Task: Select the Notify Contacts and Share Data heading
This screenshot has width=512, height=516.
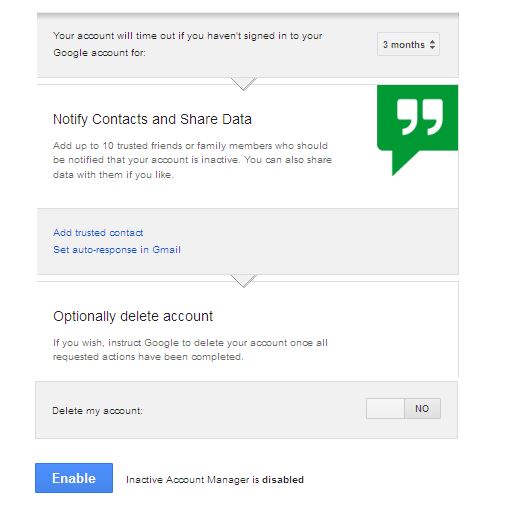Action: click(152, 119)
